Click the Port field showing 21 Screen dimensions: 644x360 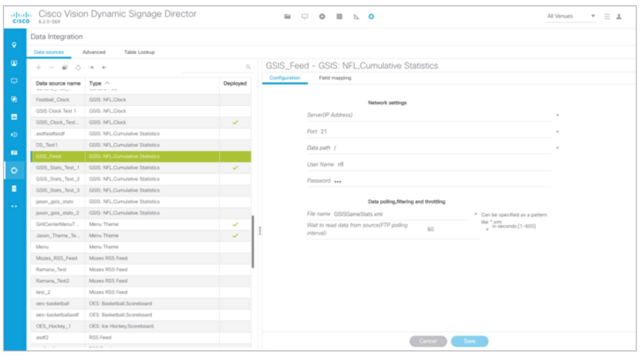click(429, 132)
